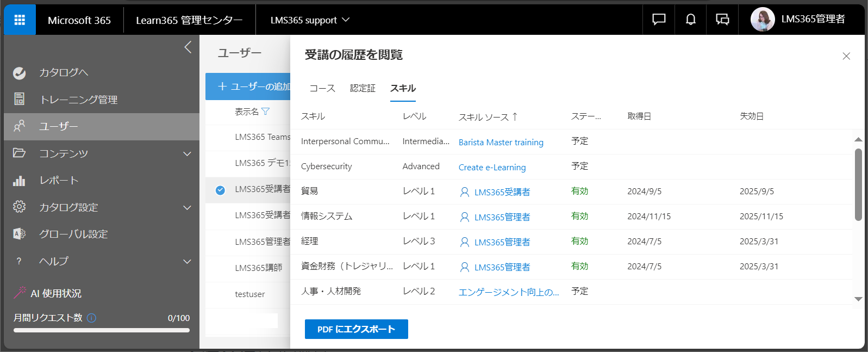868x352 pixels.
Task: Select the LMS365講師 row in user list
Action: (x=248, y=268)
